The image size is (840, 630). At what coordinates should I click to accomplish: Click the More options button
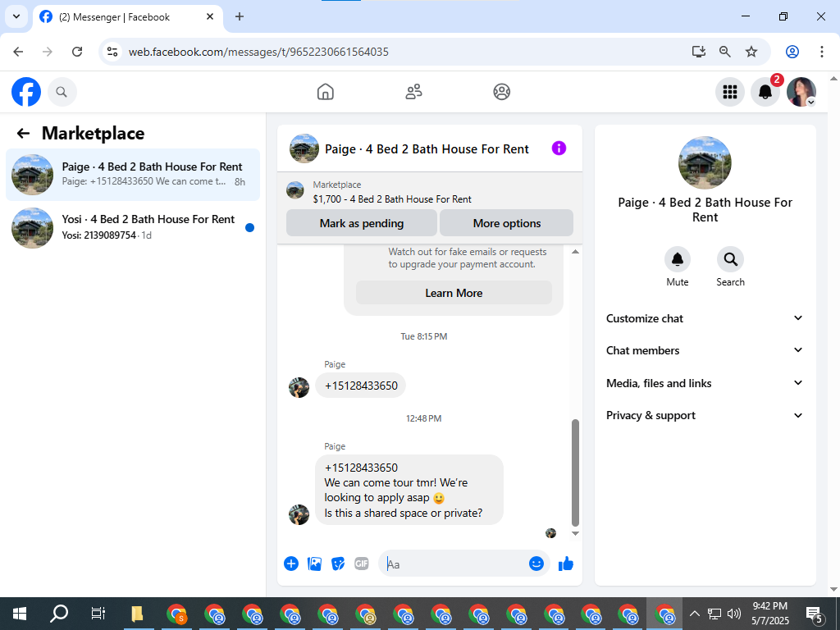(507, 223)
